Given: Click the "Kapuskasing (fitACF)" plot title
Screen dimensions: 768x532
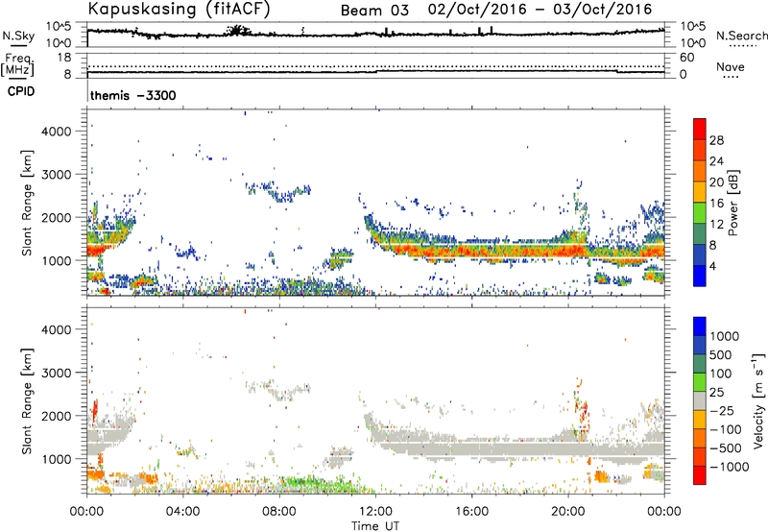Looking at the screenshot, I should point(180,9).
